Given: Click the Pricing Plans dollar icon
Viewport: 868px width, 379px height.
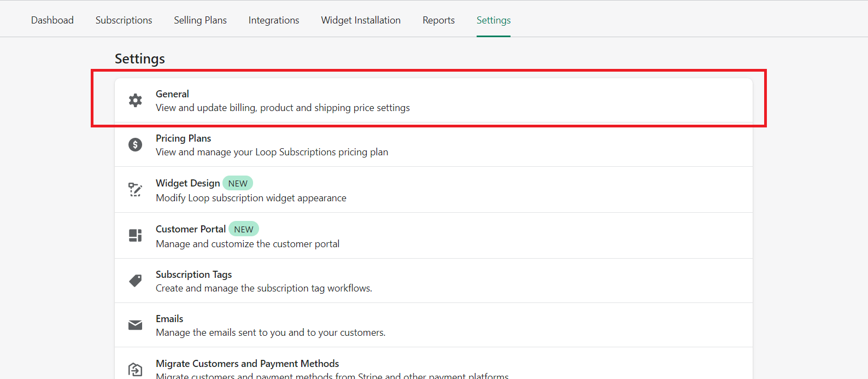Looking at the screenshot, I should (x=135, y=144).
